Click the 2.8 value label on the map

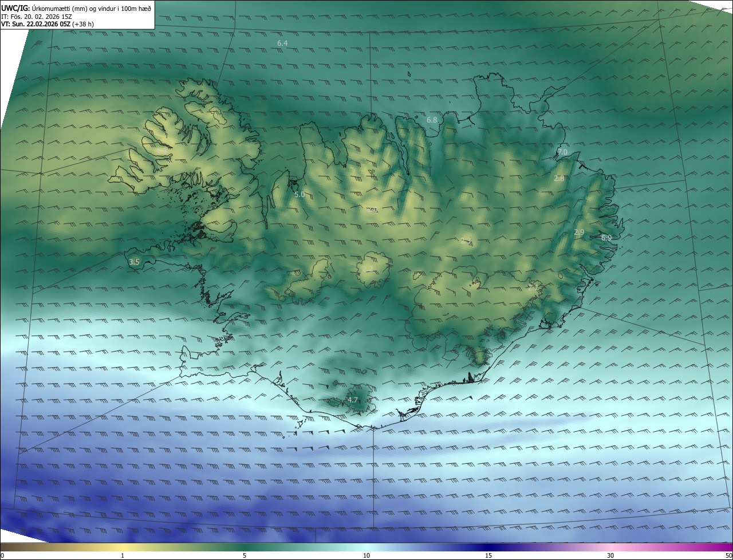[x=559, y=179]
